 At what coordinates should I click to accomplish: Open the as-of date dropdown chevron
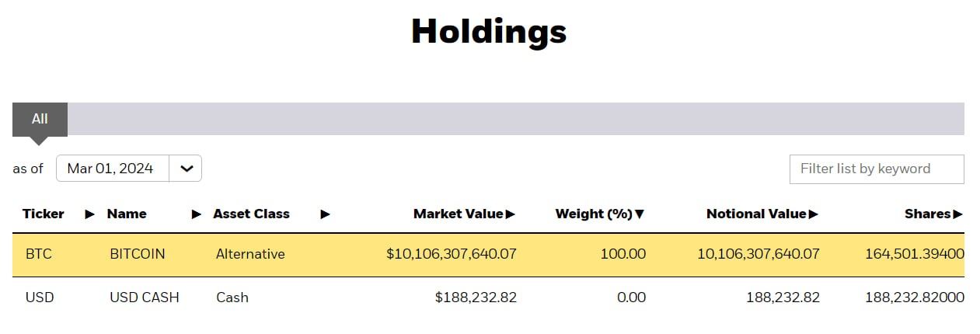(x=186, y=169)
